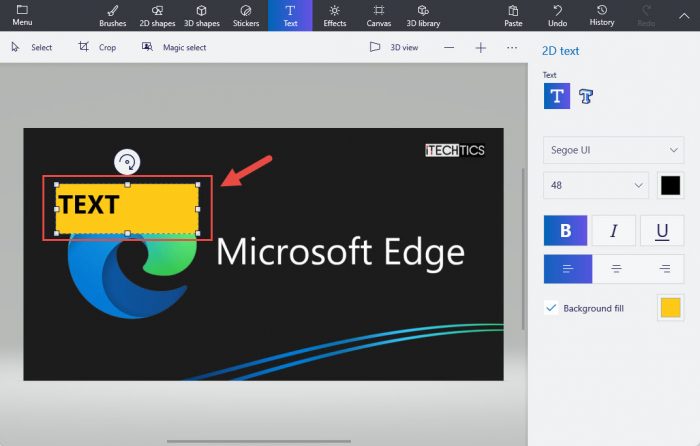Open the 2D shapes tab
700x446 pixels.
click(157, 16)
